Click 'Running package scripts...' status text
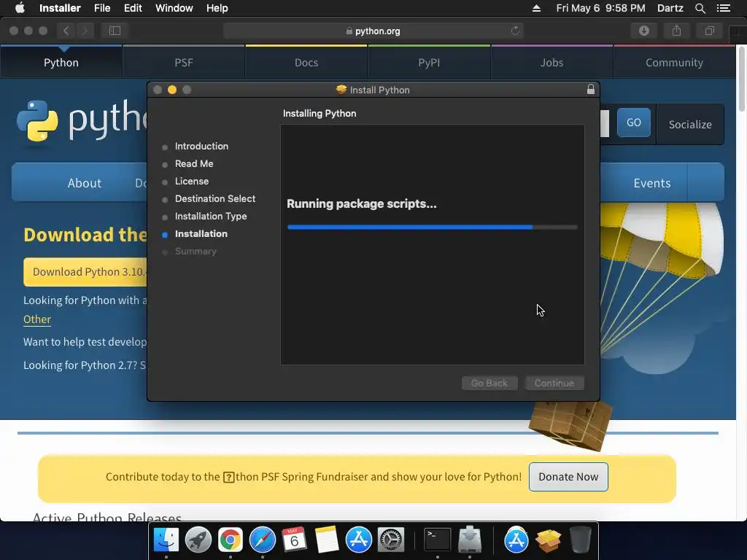This screenshot has width=747, height=560. coord(361,204)
